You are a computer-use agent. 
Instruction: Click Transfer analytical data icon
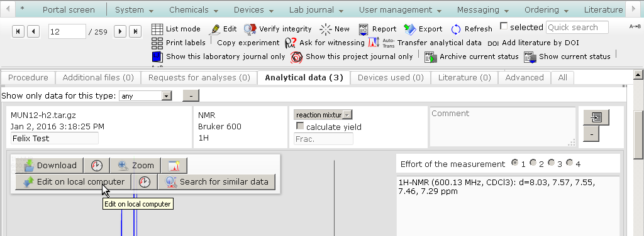(x=374, y=42)
